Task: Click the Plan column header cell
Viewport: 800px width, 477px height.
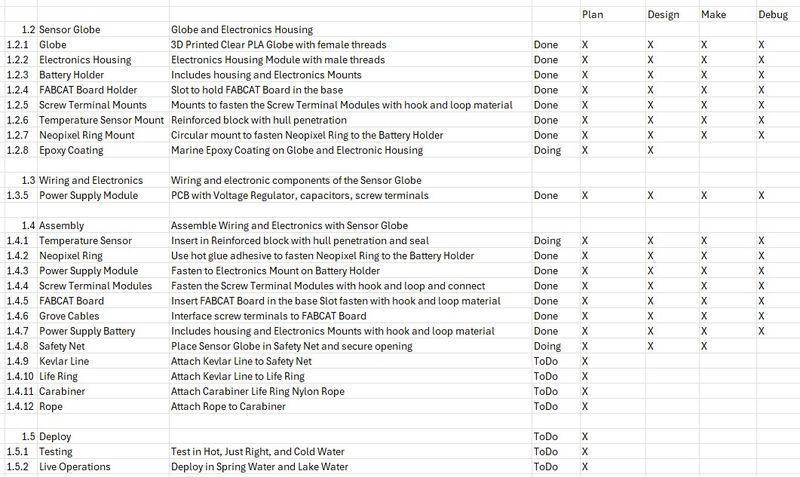Action: click(x=593, y=15)
